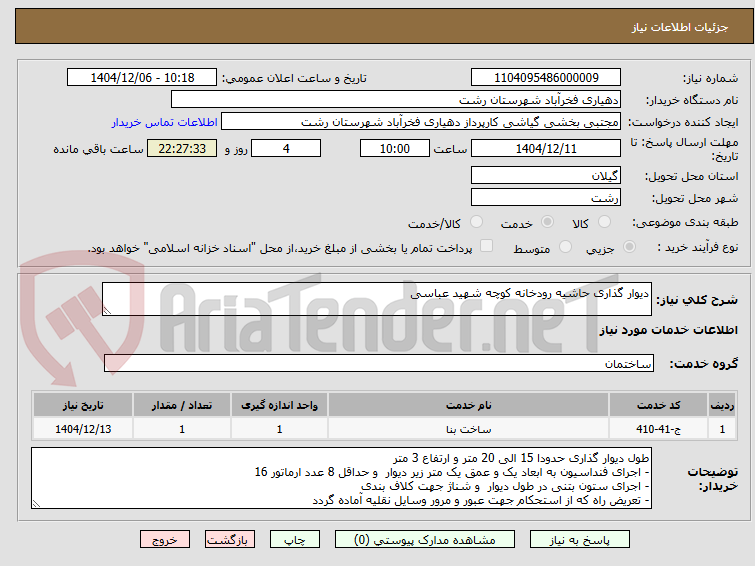This screenshot has height=566, width=755.
Task: Click the deadline time field 10:00
Action: [x=395, y=148]
